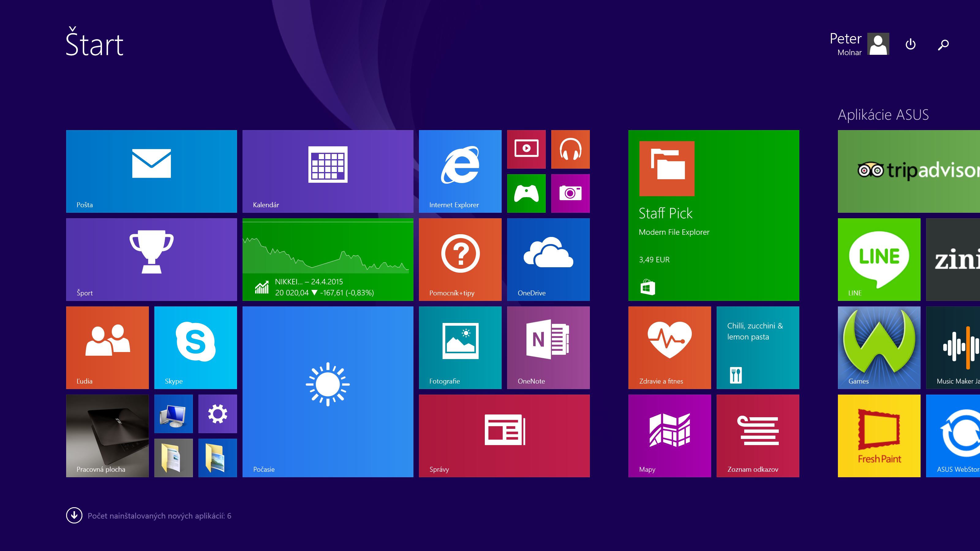This screenshot has height=551, width=980.
Task: Launch the Skype tile
Action: click(x=196, y=347)
